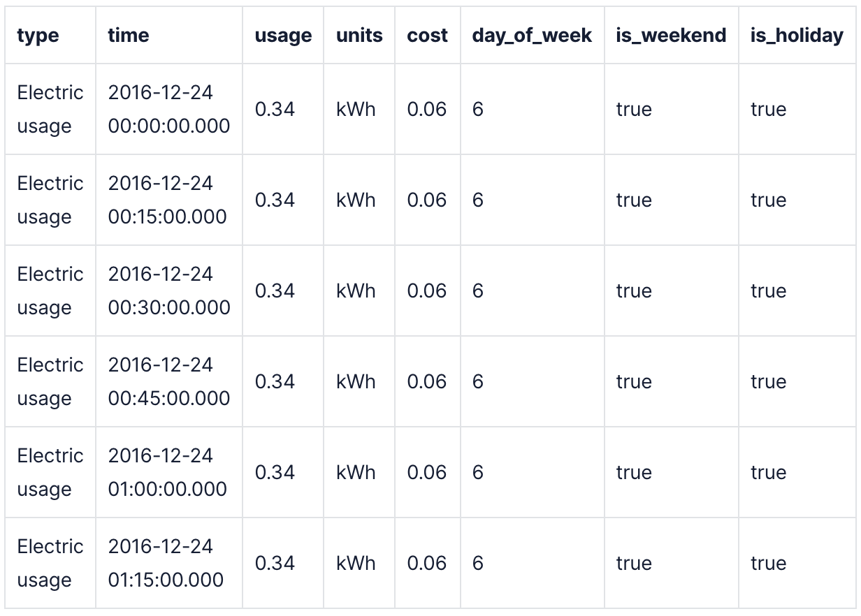Image resolution: width=861 pixels, height=616 pixels.
Task: Select the 2016-12-24 00:30:00.000 time cell
Action: pos(168,291)
